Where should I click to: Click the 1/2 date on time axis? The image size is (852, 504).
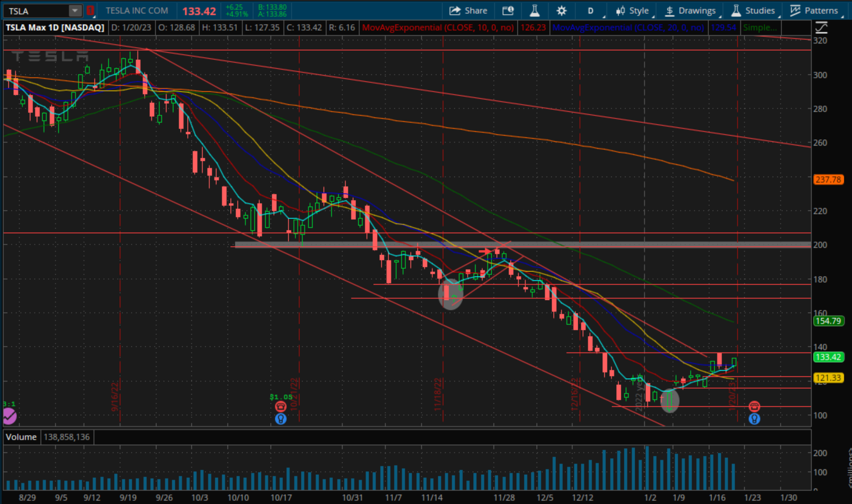coord(650,497)
